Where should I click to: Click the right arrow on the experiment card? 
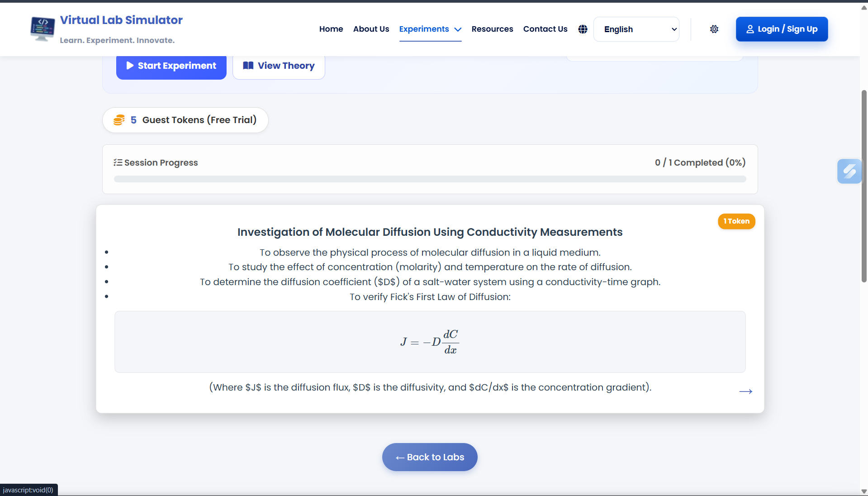[x=745, y=391]
